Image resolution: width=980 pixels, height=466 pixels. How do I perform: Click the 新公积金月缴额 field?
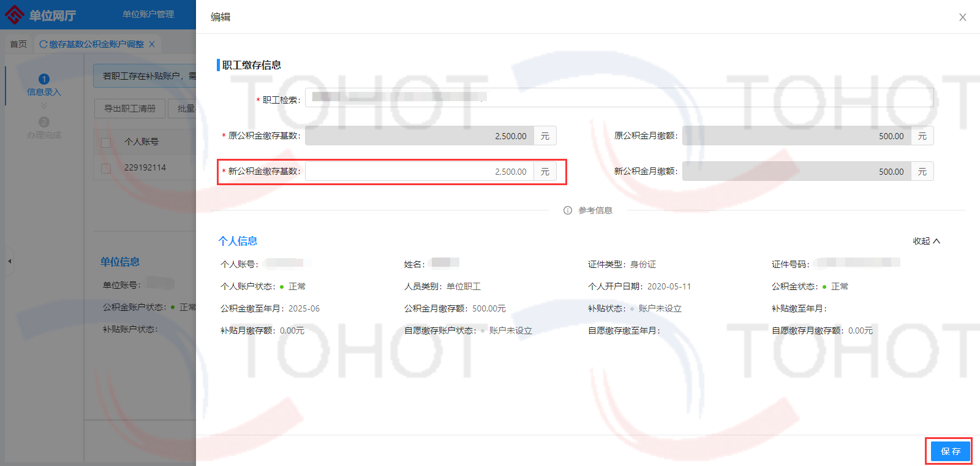tap(796, 172)
